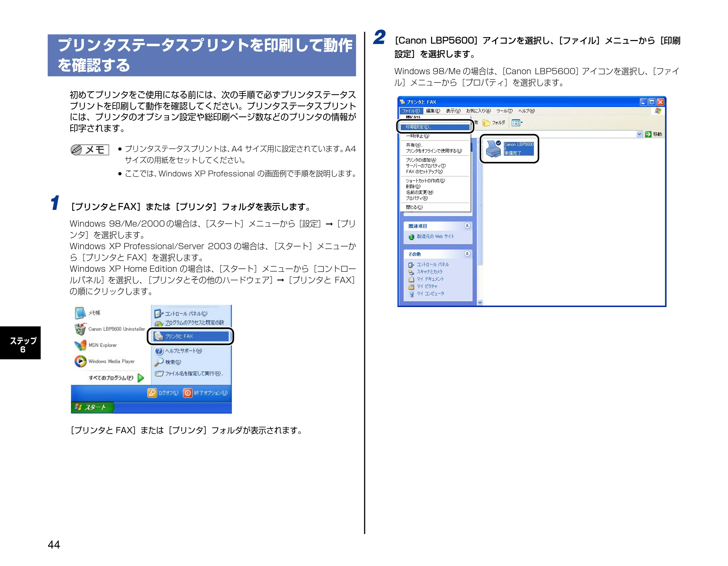Open the ヘルプ(H) menu
Viewport: 728px width, 566px height.
point(526,111)
